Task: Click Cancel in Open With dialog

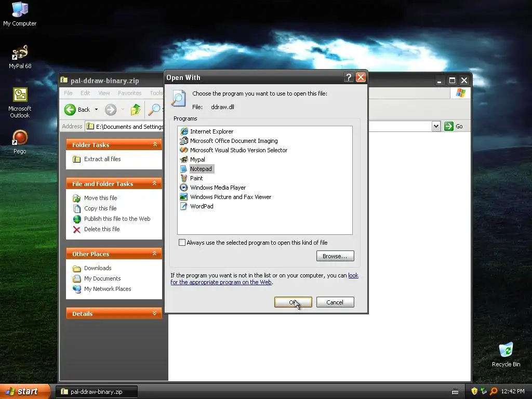Action: pos(335,302)
